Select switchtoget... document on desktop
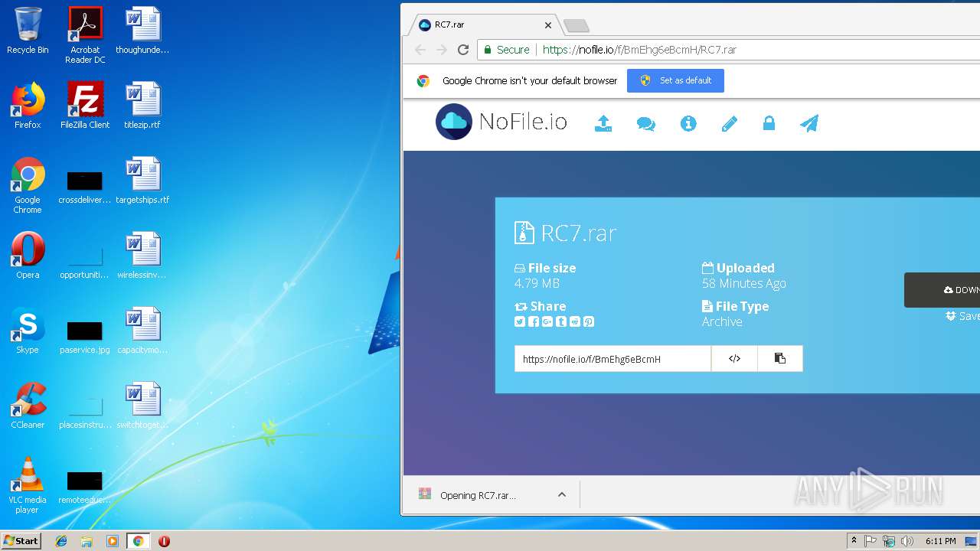The height and width of the screenshot is (551, 980). coord(142,405)
